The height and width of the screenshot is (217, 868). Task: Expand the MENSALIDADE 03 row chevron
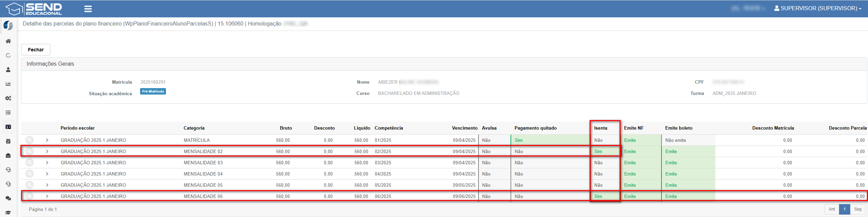tap(47, 163)
